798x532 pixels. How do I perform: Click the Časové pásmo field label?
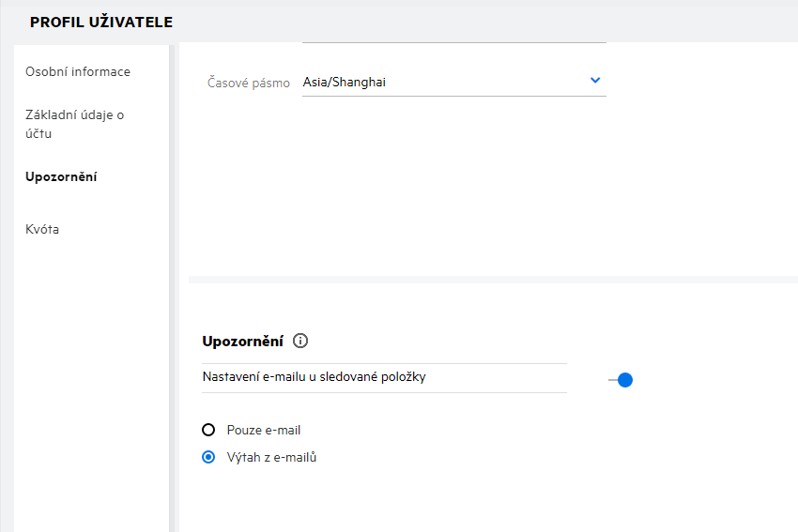pos(249,83)
